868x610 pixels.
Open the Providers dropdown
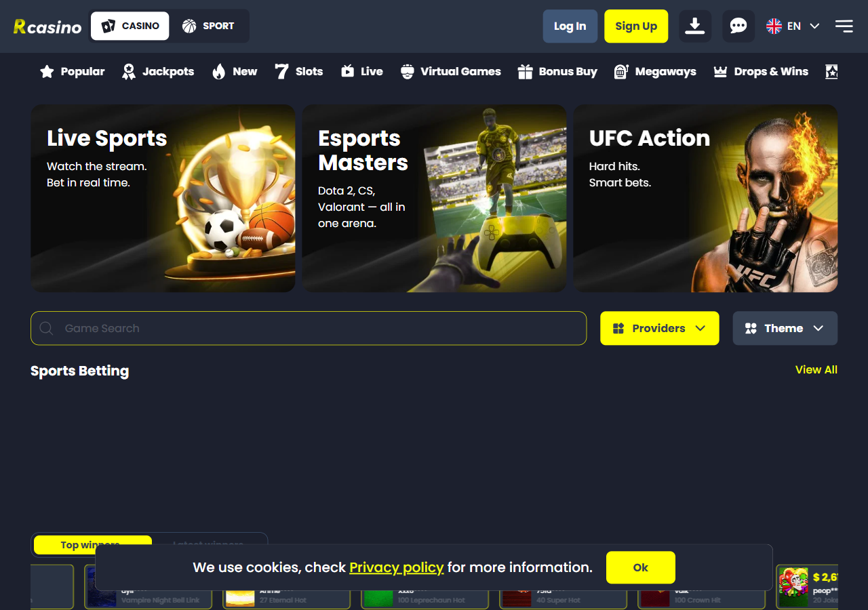click(x=659, y=328)
